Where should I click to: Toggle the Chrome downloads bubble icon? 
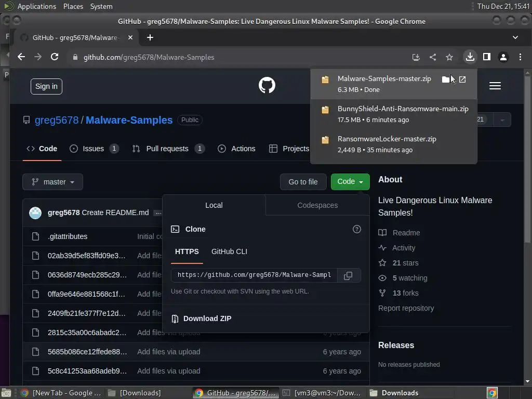[470, 57]
